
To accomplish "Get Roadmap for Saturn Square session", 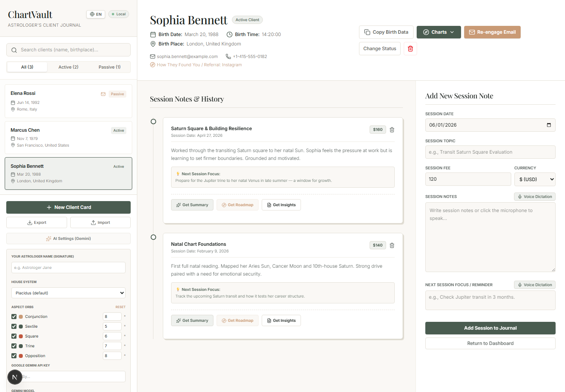I will [237, 205].
